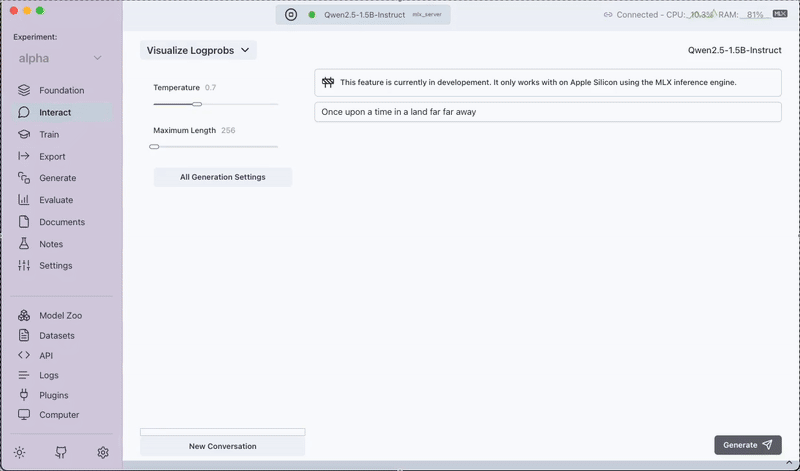Click the Maximum Length slider handle
Screen dimensions: 800x471
pyautogui.click(x=154, y=147)
